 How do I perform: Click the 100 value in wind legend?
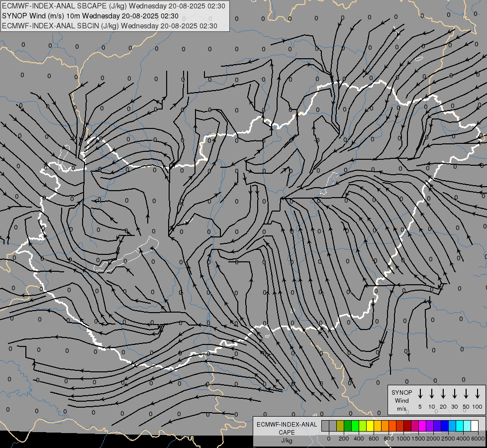tap(478, 407)
